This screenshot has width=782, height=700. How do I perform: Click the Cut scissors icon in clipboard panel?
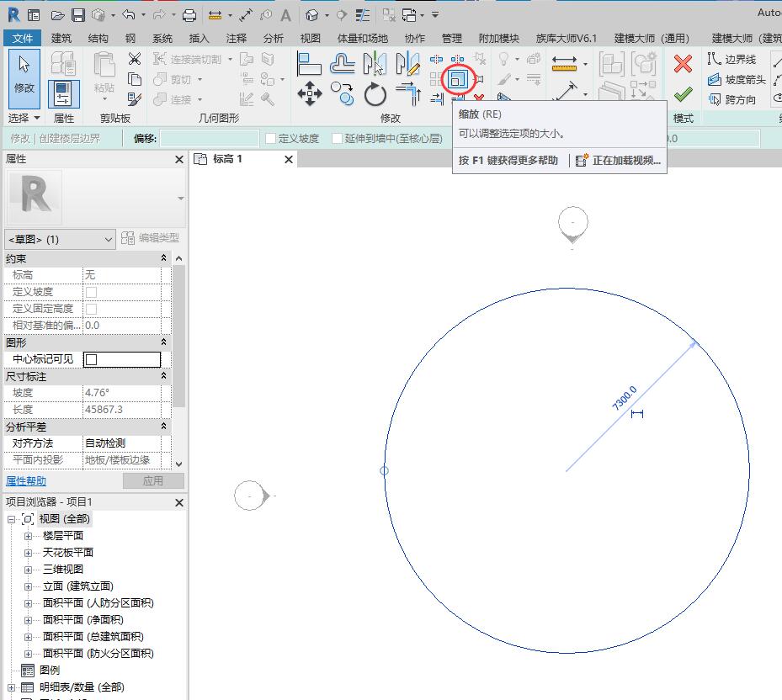coord(134,59)
